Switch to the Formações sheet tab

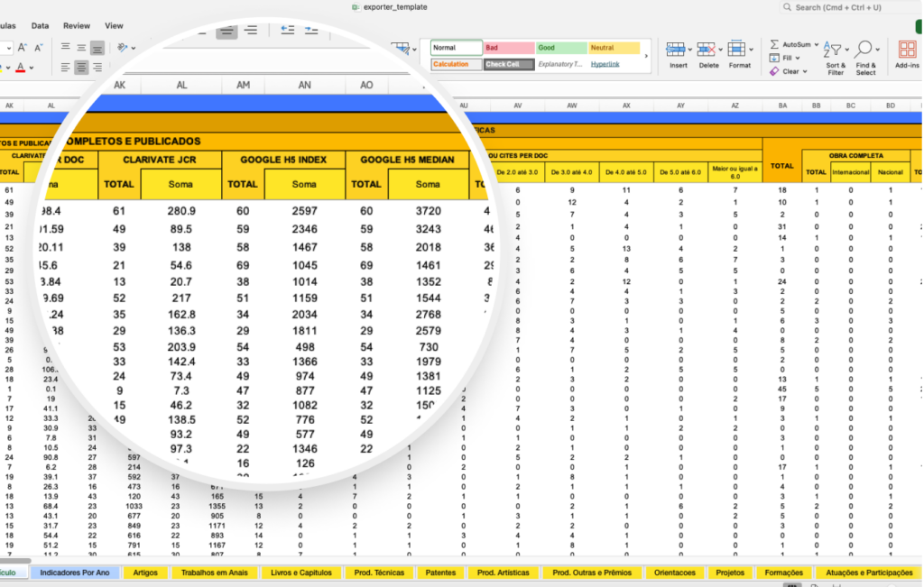click(x=784, y=573)
